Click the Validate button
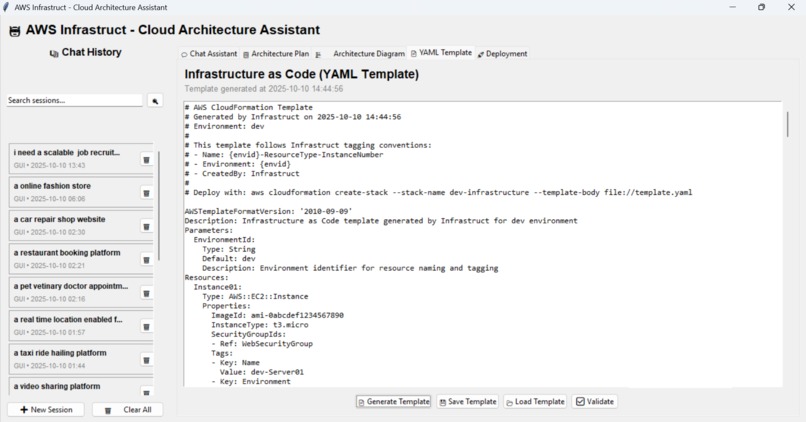 click(x=595, y=401)
